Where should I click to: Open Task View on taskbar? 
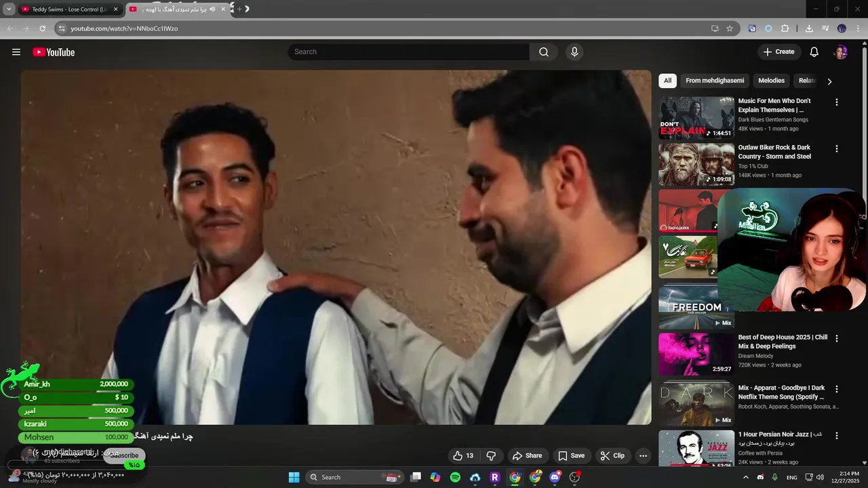(x=416, y=477)
